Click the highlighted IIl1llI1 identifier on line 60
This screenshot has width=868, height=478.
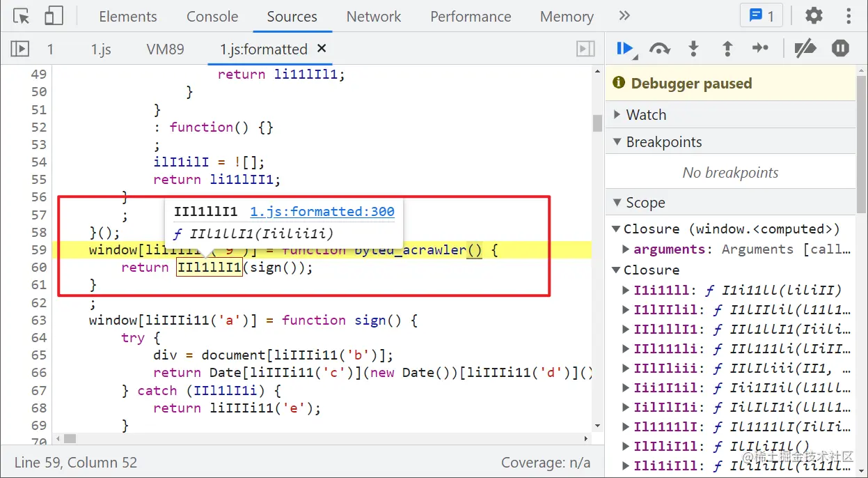tap(209, 268)
